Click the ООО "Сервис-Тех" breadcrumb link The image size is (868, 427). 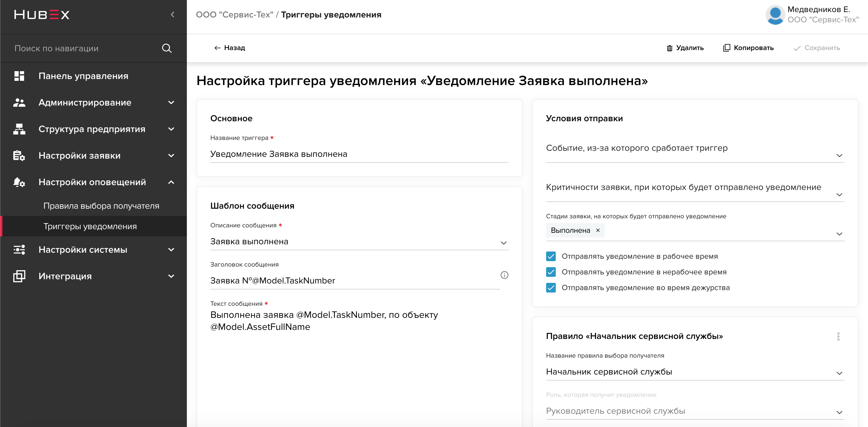point(234,15)
